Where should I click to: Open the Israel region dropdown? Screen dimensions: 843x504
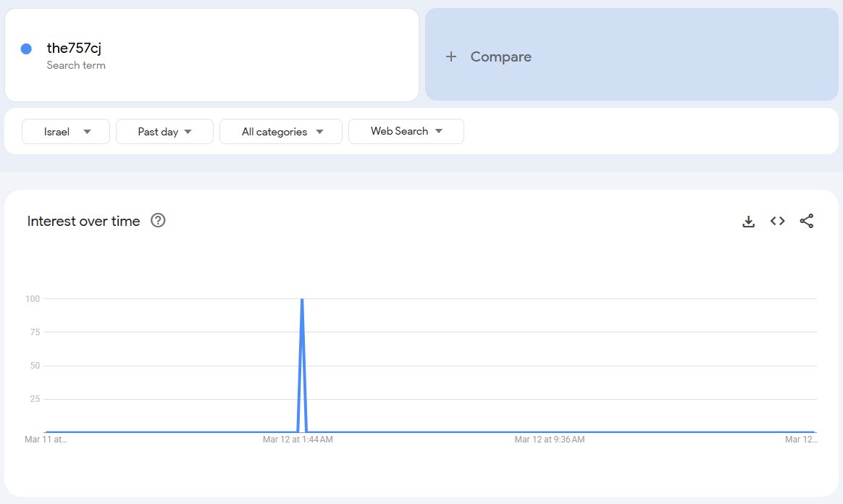point(66,132)
